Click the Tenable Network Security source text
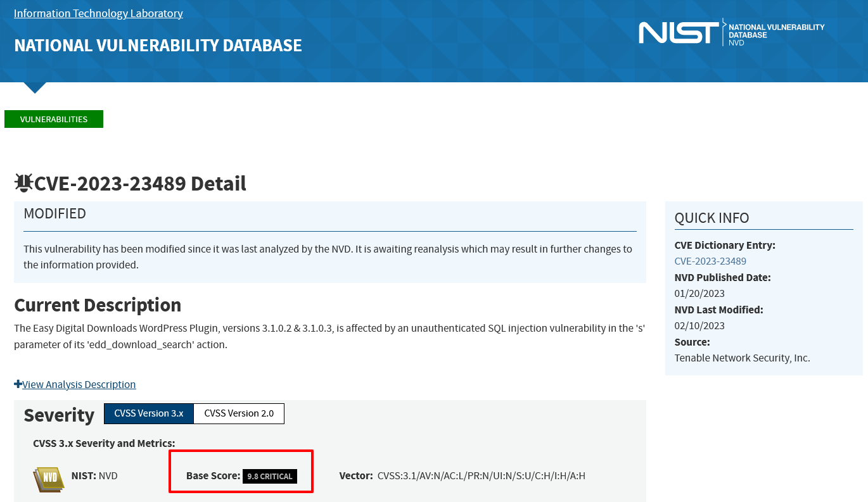 coord(742,358)
